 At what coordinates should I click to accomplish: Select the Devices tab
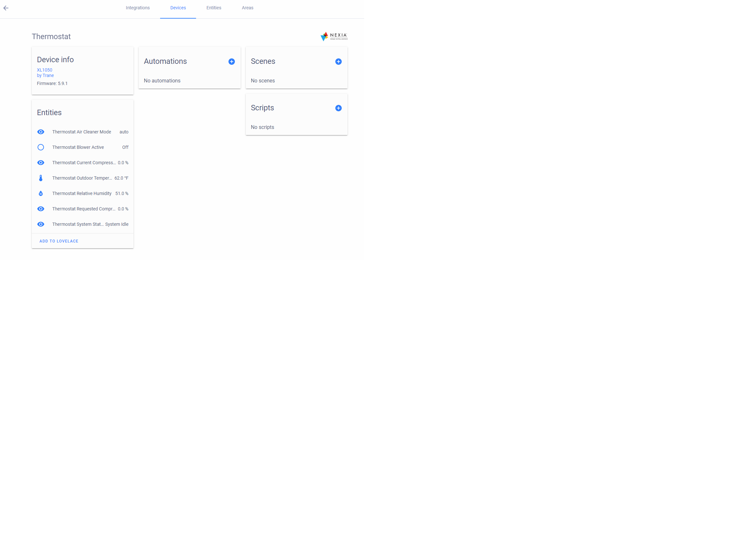coord(178,8)
